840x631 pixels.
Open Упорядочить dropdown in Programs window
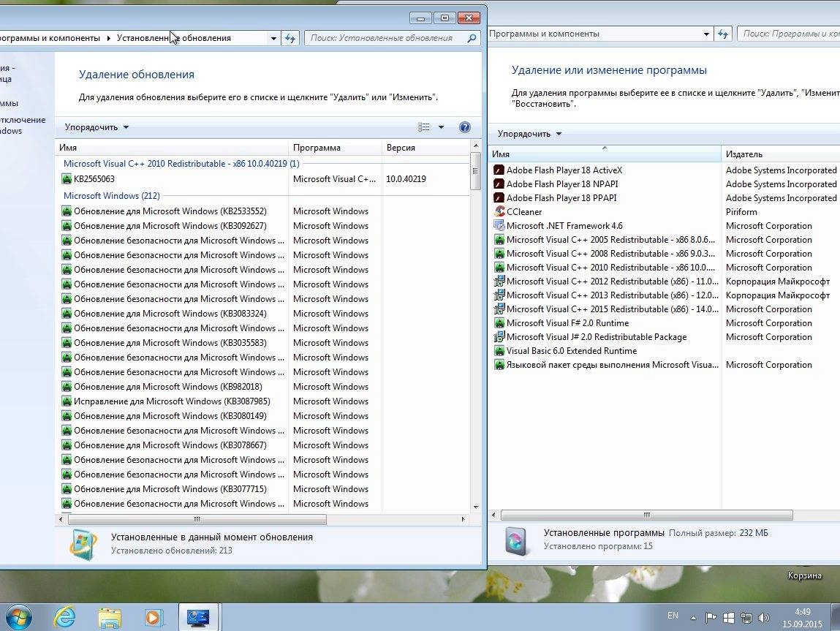pyautogui.click(x=529, y=134)
